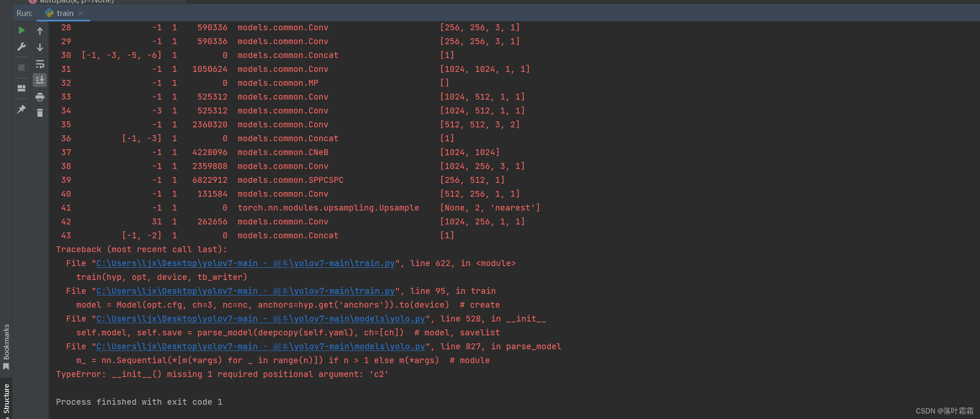
Task: Click 'models.common.SPPCSPC' in row 39
Action: [x=291, y=180]
